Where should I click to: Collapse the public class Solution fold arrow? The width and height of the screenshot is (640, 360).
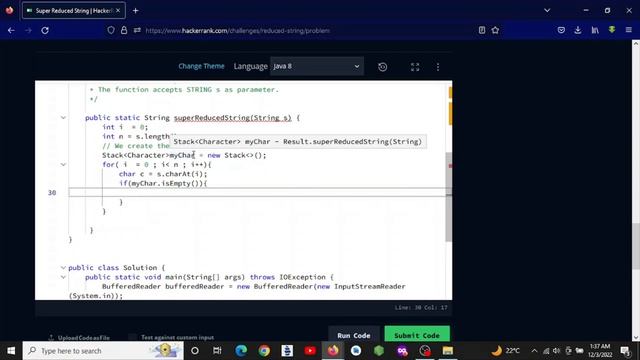coord(63,268)
